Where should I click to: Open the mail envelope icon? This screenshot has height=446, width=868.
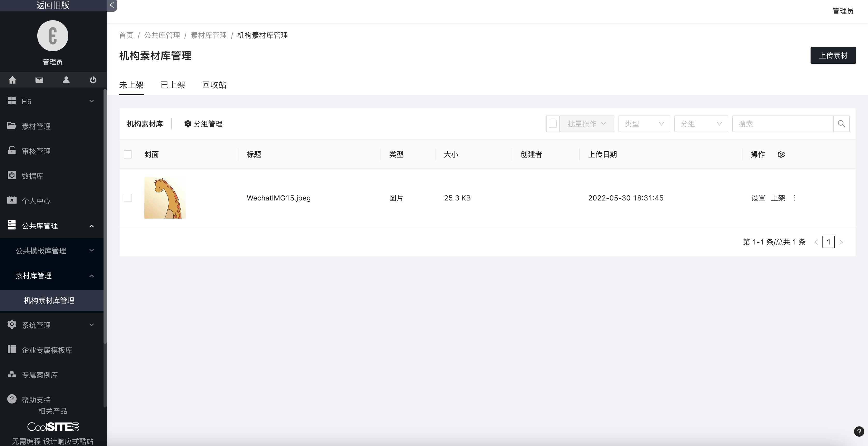click(39, 80)
